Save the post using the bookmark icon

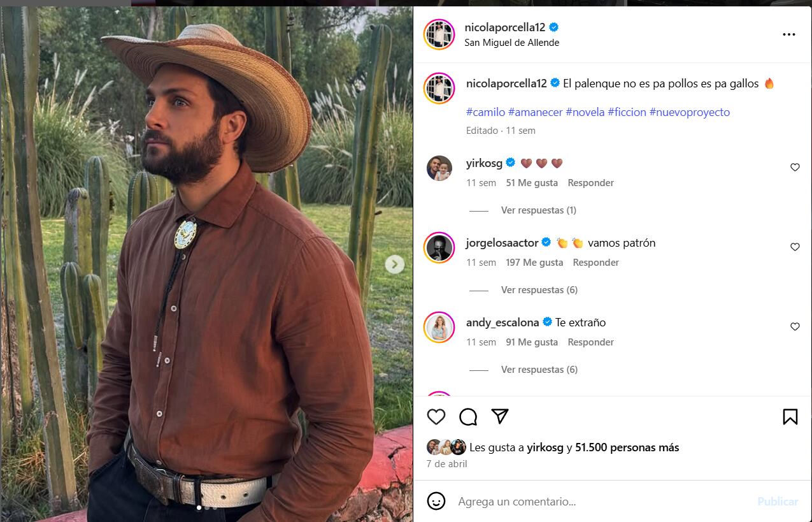[790, 416]
